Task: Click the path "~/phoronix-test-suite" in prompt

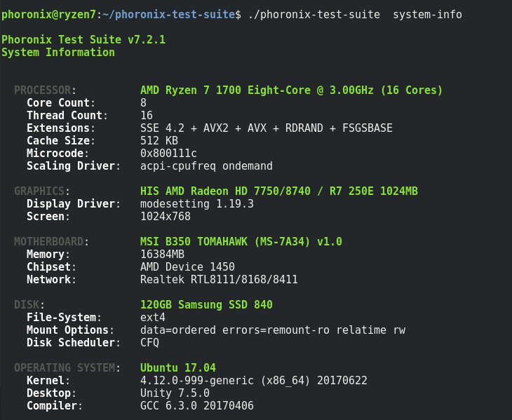Action: coord(168,15)
